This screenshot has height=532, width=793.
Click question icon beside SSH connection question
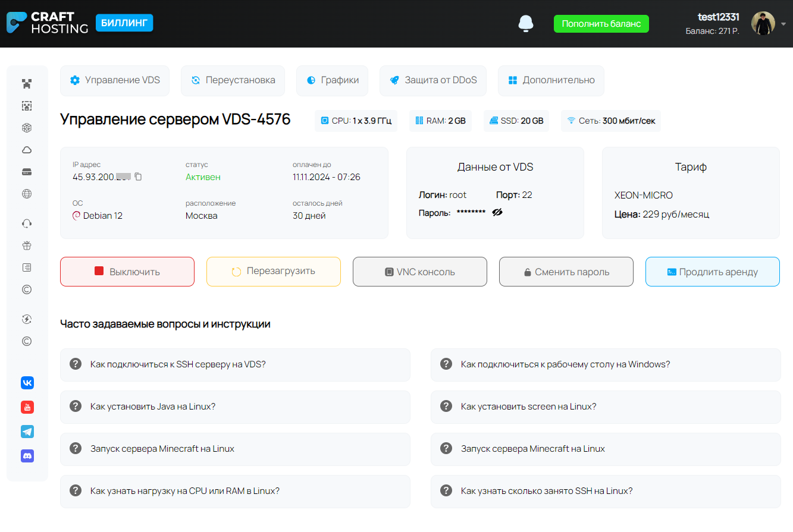76,364
